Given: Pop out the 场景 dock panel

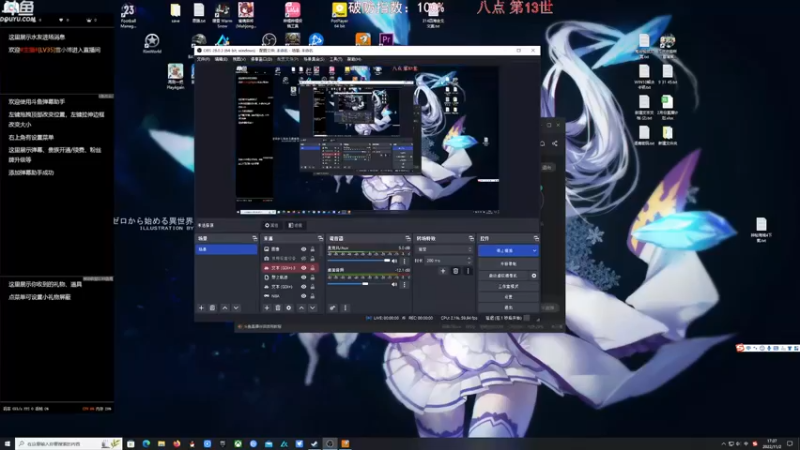Looking at the screenshot, I should 255,238.
